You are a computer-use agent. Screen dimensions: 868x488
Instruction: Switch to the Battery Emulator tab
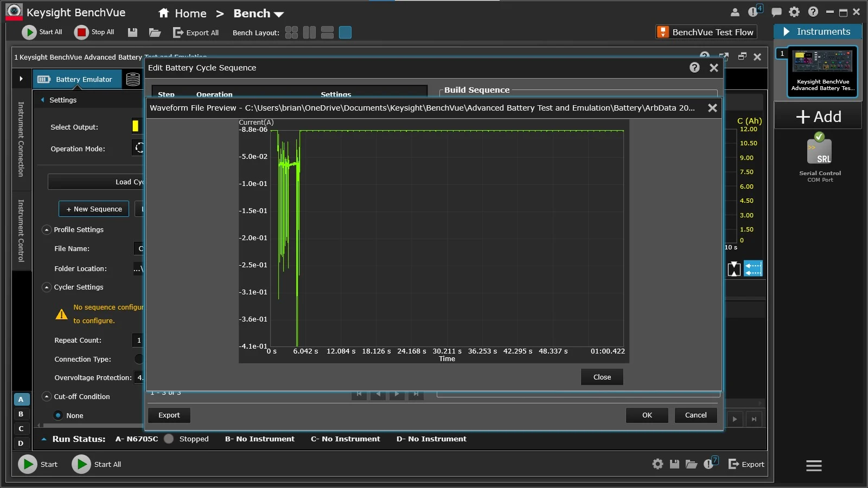pyautogui.click(x=76, y=79)
